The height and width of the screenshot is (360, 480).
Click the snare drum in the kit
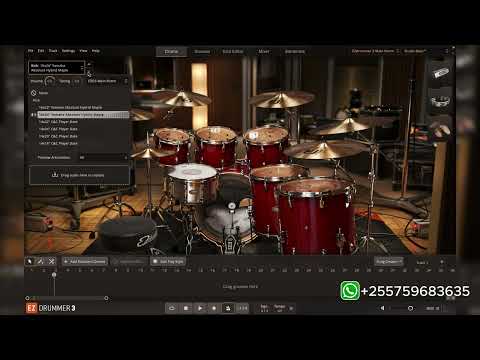pos(192,182)
